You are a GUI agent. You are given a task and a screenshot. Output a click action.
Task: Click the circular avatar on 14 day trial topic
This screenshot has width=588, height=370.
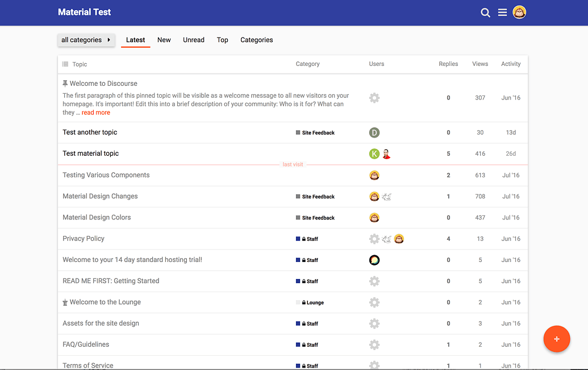(374, 260)
